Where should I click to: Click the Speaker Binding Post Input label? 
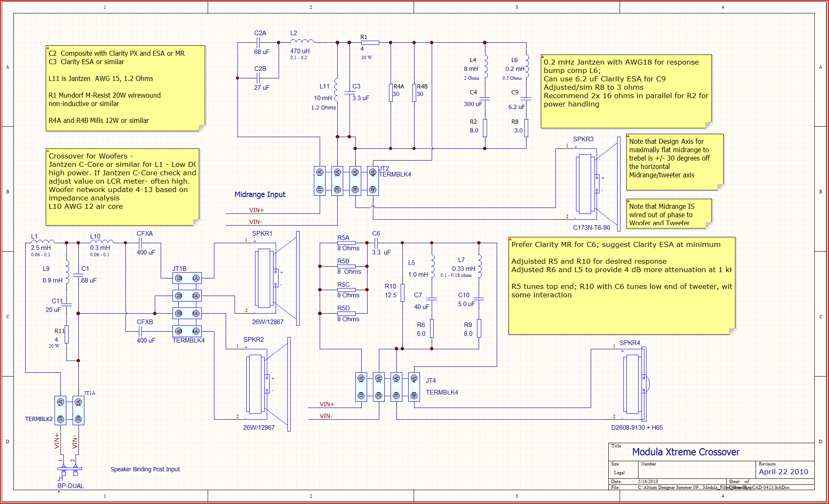coord(145,469)
